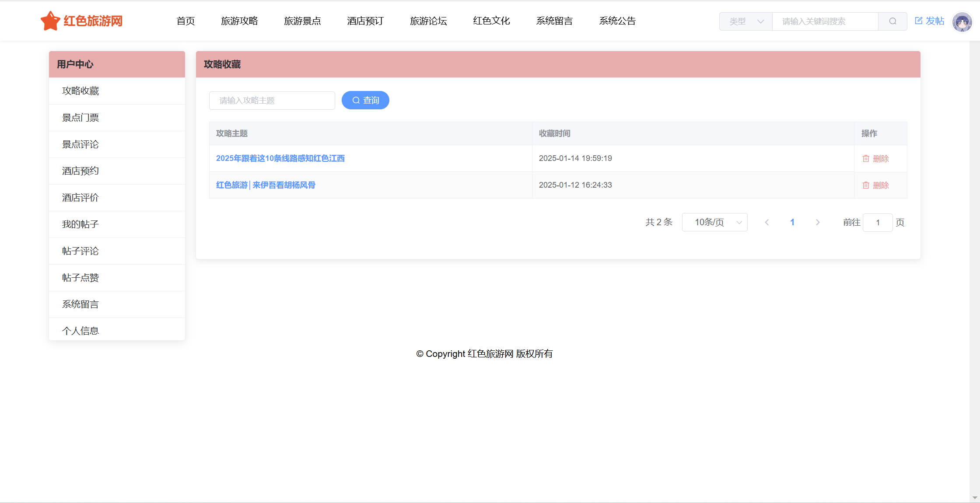Click the scrollbar down arrow
980x503 pixels.
[975, 498]
